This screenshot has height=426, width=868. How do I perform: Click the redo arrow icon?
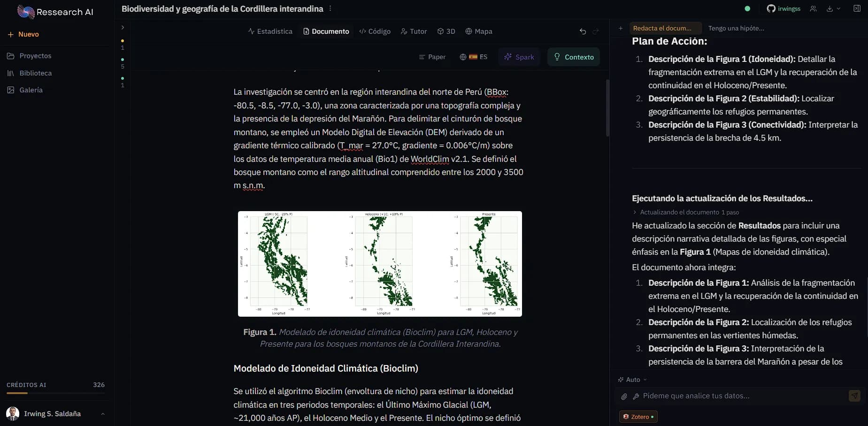coord(596,31)
